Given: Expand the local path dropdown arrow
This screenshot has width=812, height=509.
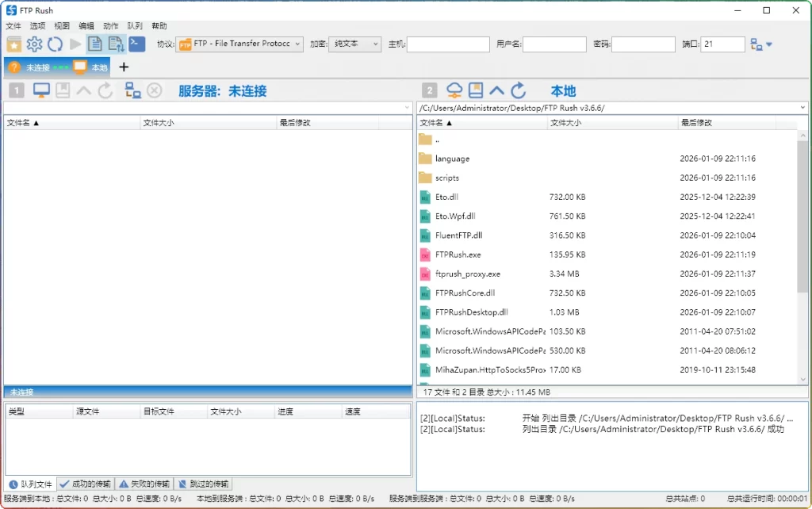Looking at the screenshot, I should 803,106.
